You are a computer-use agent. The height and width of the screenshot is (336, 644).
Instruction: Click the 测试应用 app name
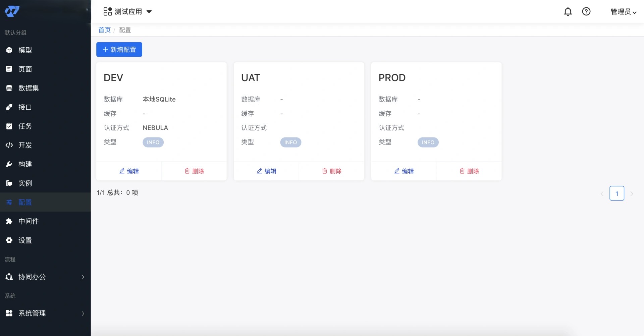pyautogui.click(x=128, y=12)
